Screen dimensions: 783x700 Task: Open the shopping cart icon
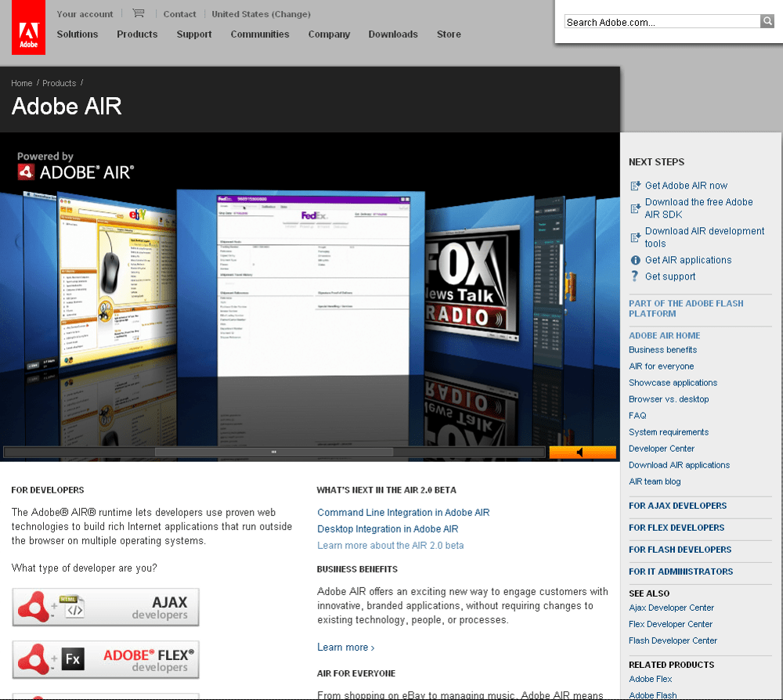(x=139, y=13)
